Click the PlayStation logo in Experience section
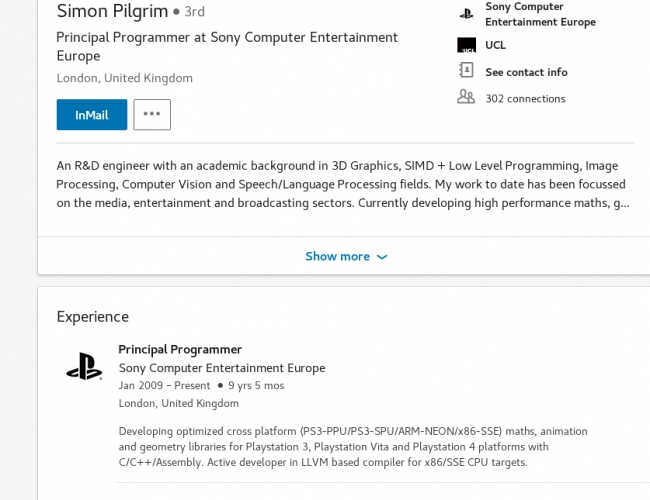 [x=84, y=367]
